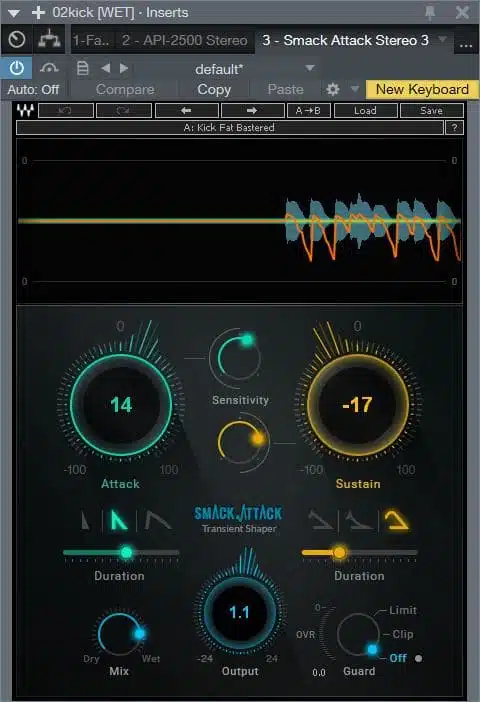Expand the arrow next to gear

(355, 89)
